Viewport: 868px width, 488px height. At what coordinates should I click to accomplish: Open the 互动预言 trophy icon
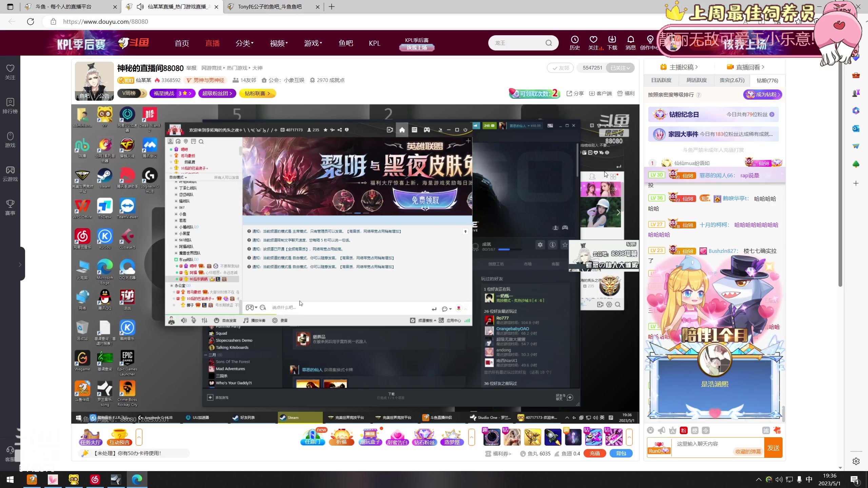click(119, 437)
